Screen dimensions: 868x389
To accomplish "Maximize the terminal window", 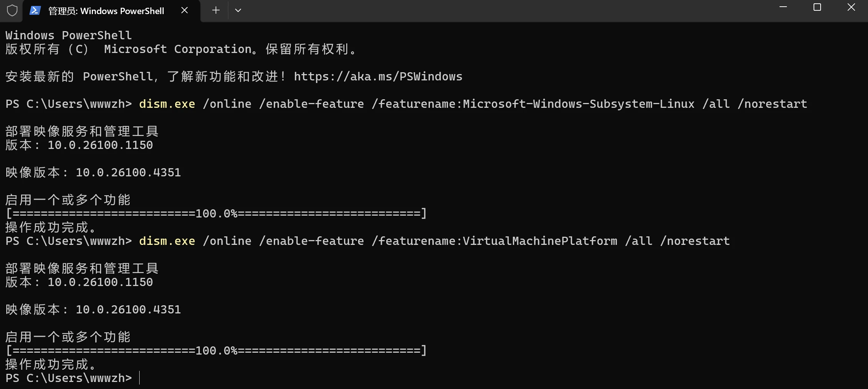I will click(x=817, y=7).
